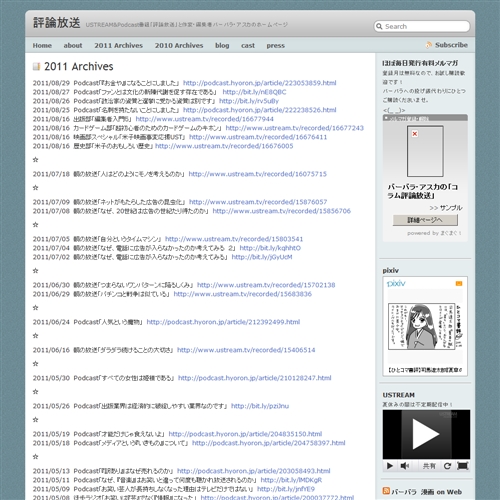The width and height of the screenshot is (500, 500).
Task: Click the powered by まぐまぐ link
Action: (434, 233)
